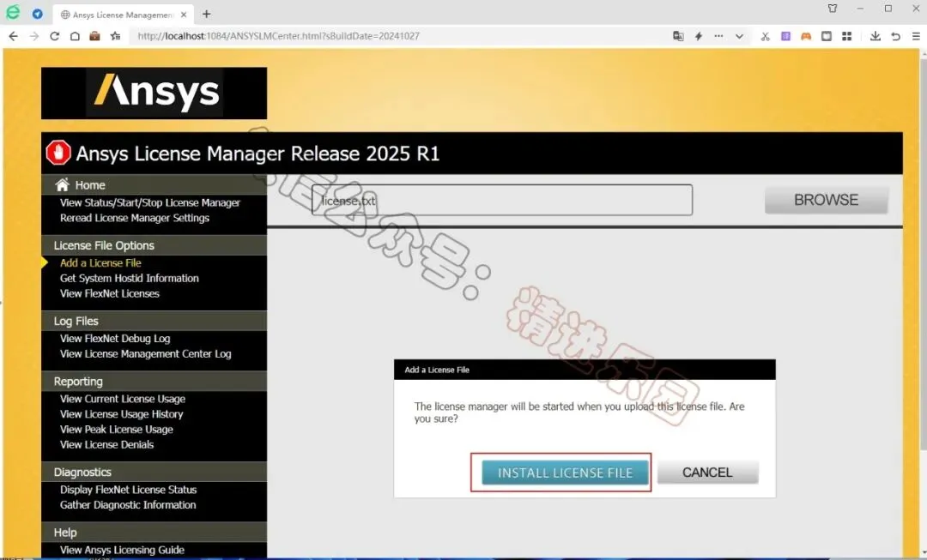This screenshot has height=560, width=927.
Task: Click Reread License Manager Settings
Action: (134, 218)
